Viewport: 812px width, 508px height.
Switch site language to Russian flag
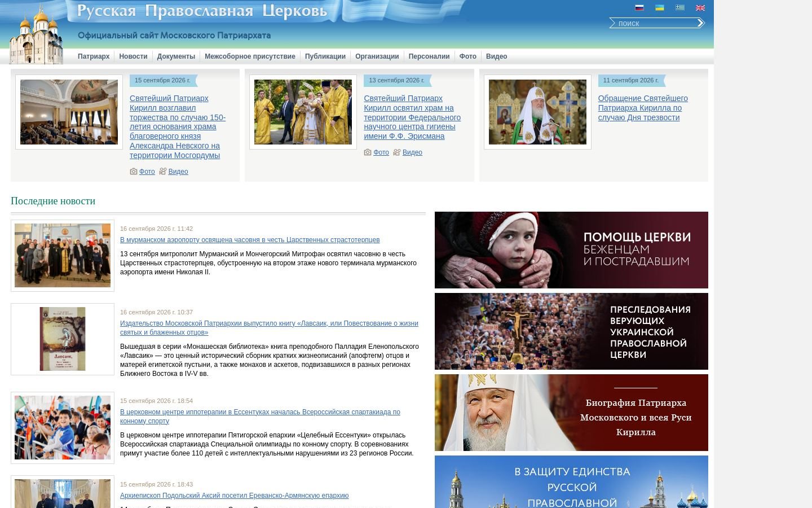639,8
